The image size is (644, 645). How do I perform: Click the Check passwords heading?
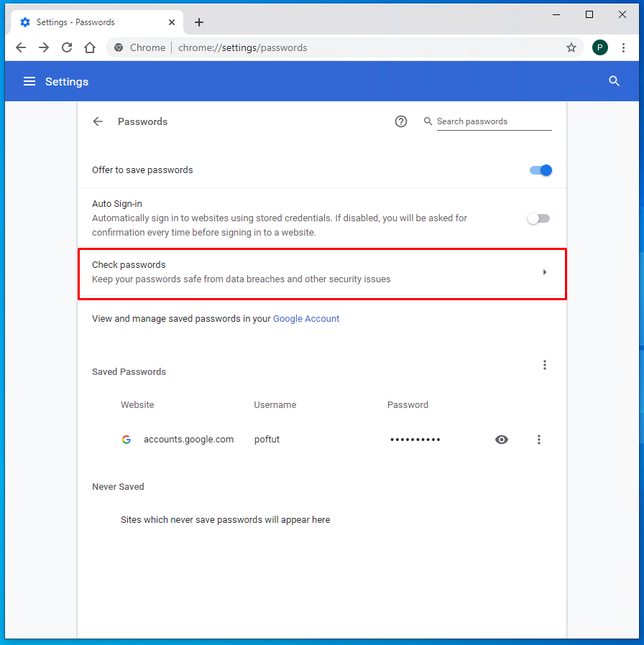click(129, 264)
